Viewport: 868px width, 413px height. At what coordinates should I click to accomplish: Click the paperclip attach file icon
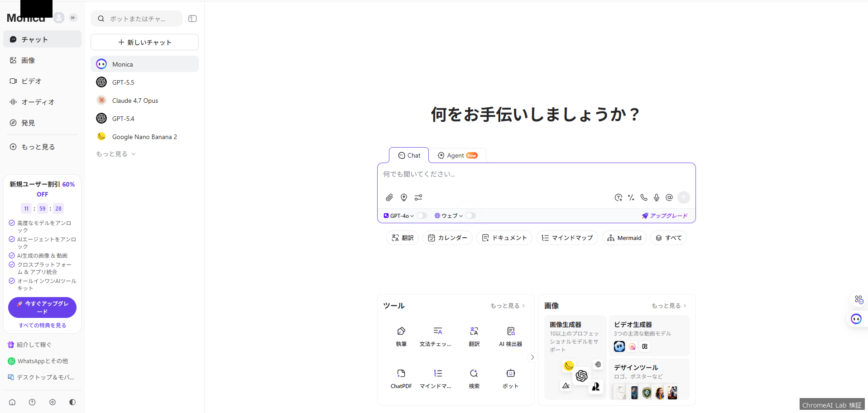coord(389,197)
